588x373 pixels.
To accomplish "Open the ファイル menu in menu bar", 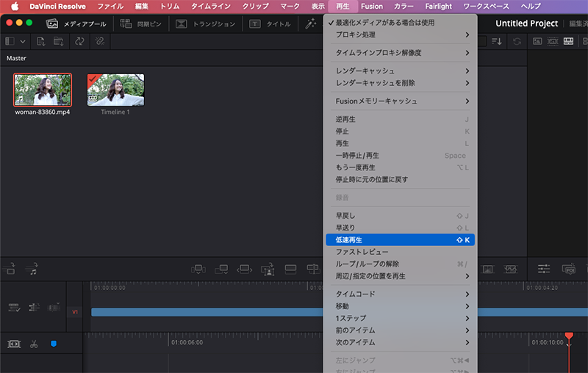I will pyautogui.click(x=110, y=7).
